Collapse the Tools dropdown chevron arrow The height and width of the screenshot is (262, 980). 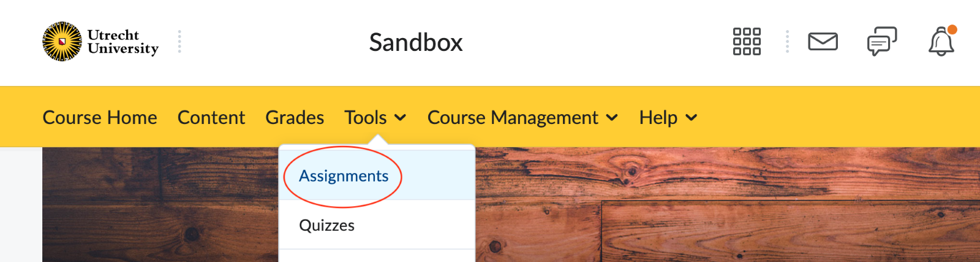point(400,118)
